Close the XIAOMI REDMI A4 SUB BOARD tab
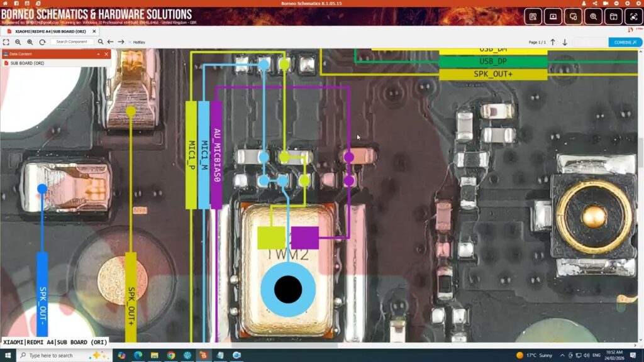 coord(94,31)
